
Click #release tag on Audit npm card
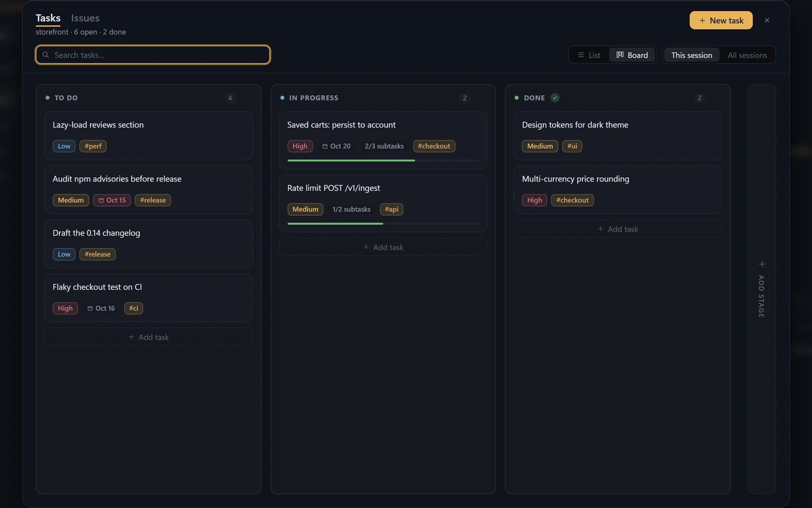(153, 200)
